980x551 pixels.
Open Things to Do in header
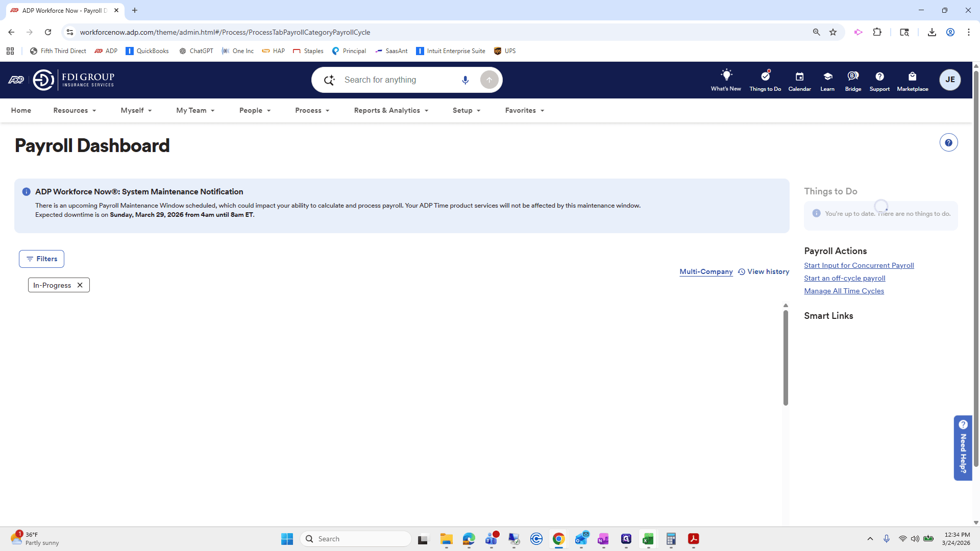point(765,80)
